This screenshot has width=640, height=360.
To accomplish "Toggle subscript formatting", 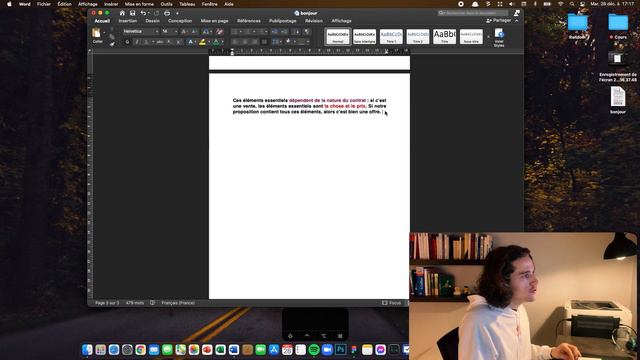I will 169,42.
